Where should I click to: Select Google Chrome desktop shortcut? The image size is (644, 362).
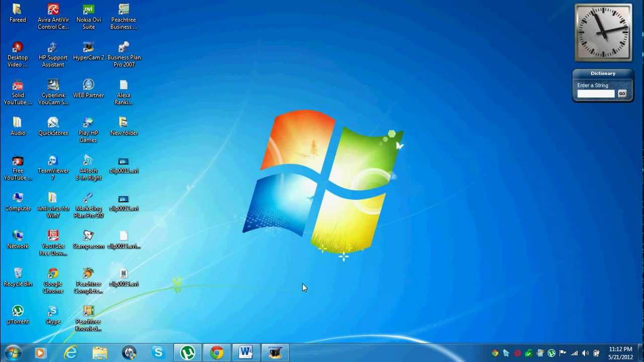click(53, 281)
